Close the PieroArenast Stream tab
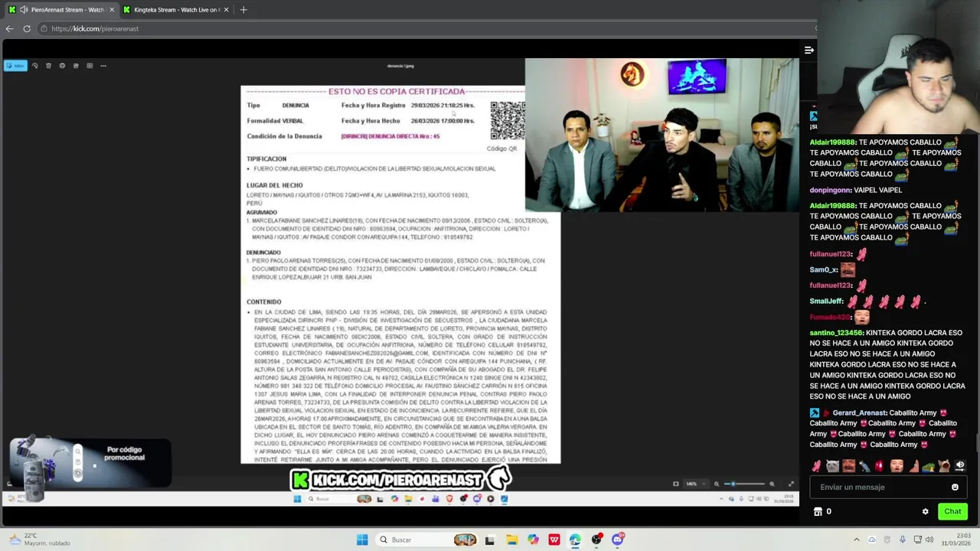This screenshot has height=551, width=980. tap(112, 10)
